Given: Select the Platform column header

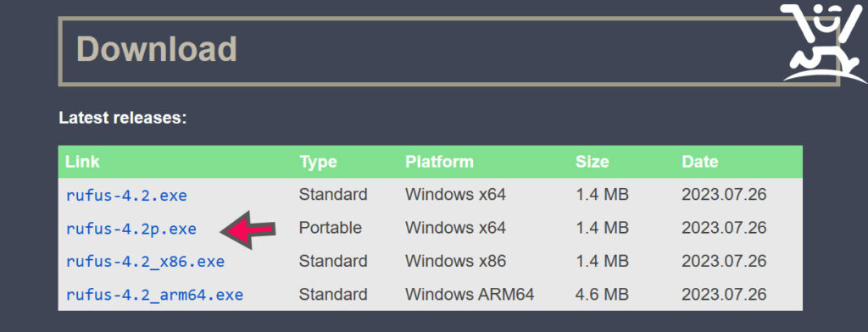Looking at the screenshot, I should 440,162.
